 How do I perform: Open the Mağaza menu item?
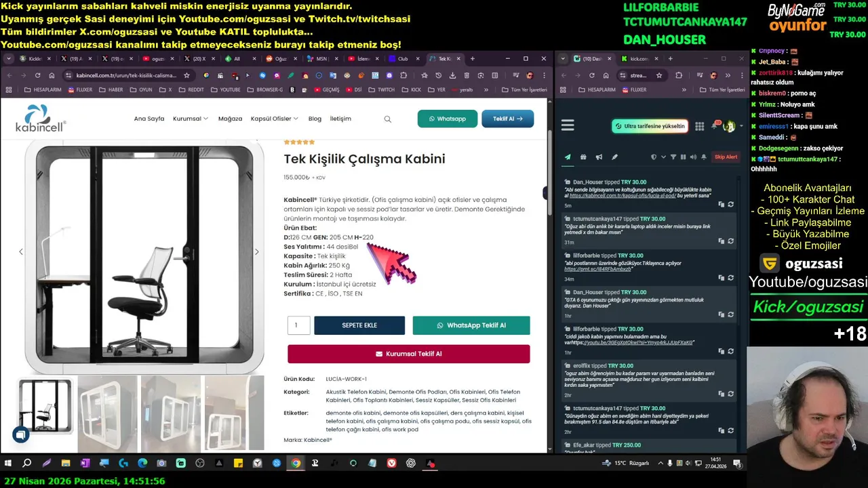[x=230, y=119]
